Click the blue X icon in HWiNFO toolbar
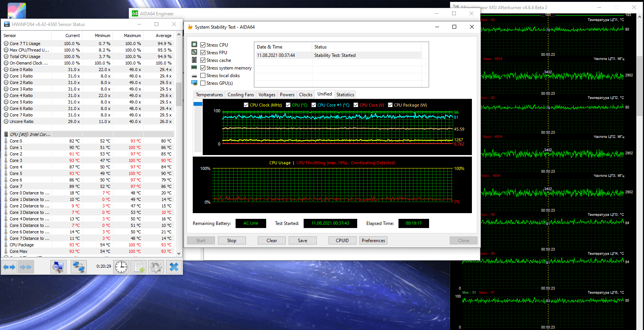The width and height of the screenshot is (644, 330). 174,267
